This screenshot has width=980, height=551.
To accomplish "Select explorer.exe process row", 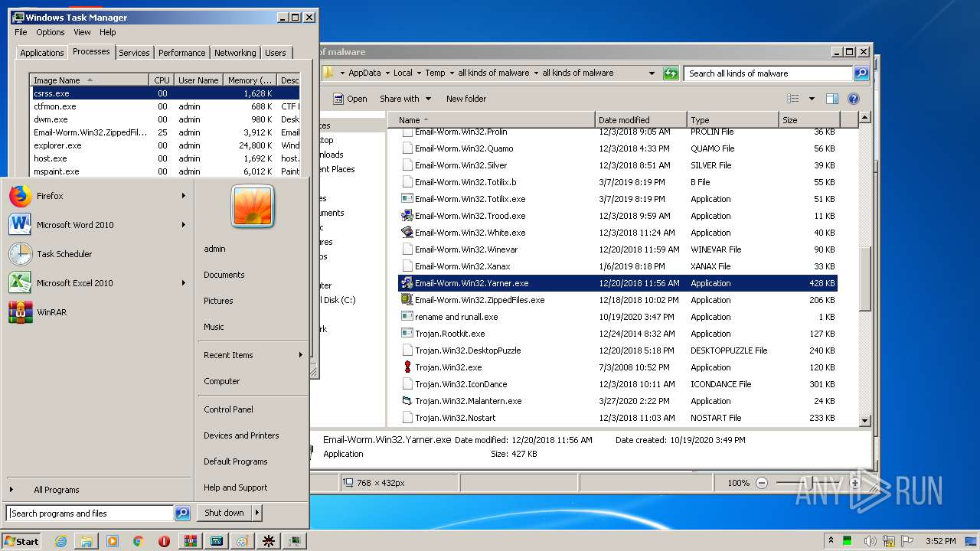I will [165, 145].
